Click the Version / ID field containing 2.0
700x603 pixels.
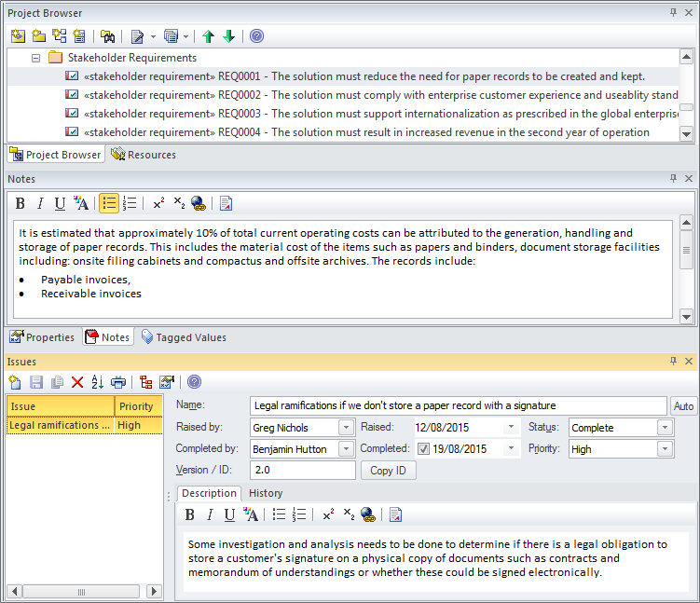[302, 471]
